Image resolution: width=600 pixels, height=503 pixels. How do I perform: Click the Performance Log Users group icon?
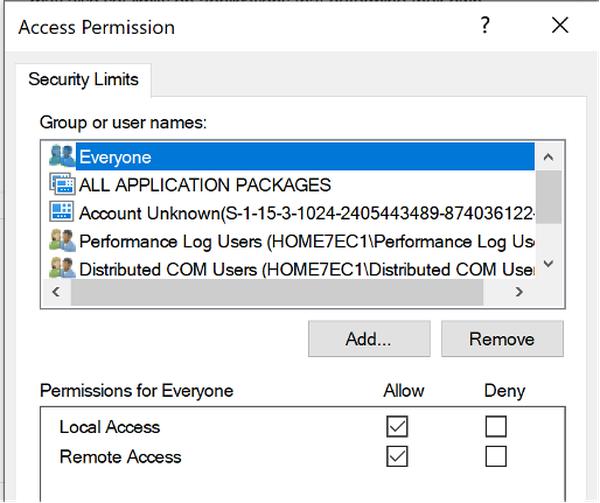(62, 241)
